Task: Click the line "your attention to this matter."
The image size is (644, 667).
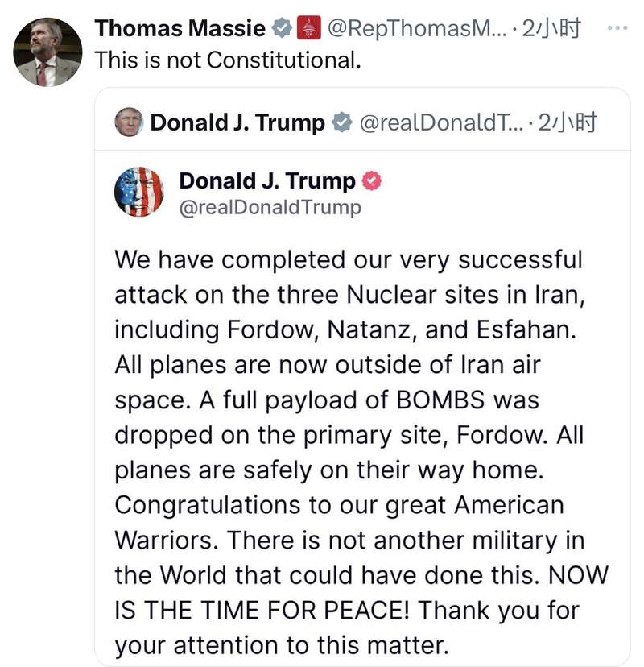Action: tap(280, 644)
